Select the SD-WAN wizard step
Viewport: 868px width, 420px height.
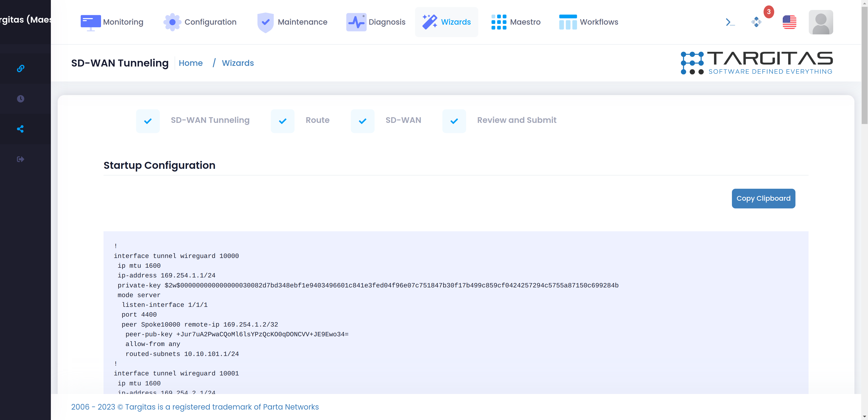pyautogui.click(x=403, y=120)
